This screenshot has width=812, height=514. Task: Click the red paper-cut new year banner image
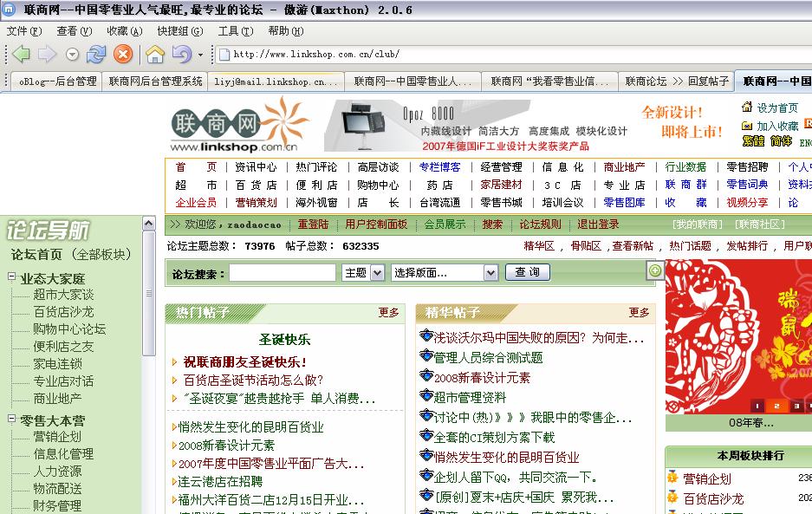(738, 336)
